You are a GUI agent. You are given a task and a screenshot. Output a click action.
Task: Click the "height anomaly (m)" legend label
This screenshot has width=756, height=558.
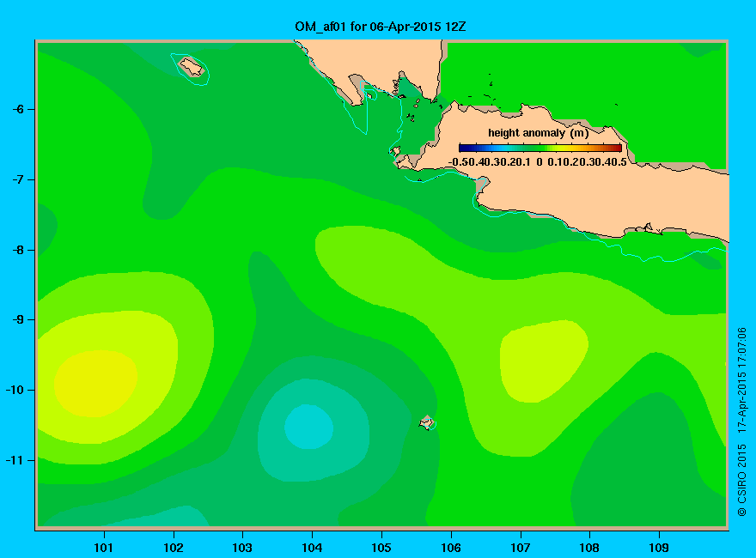pos(538,133)
